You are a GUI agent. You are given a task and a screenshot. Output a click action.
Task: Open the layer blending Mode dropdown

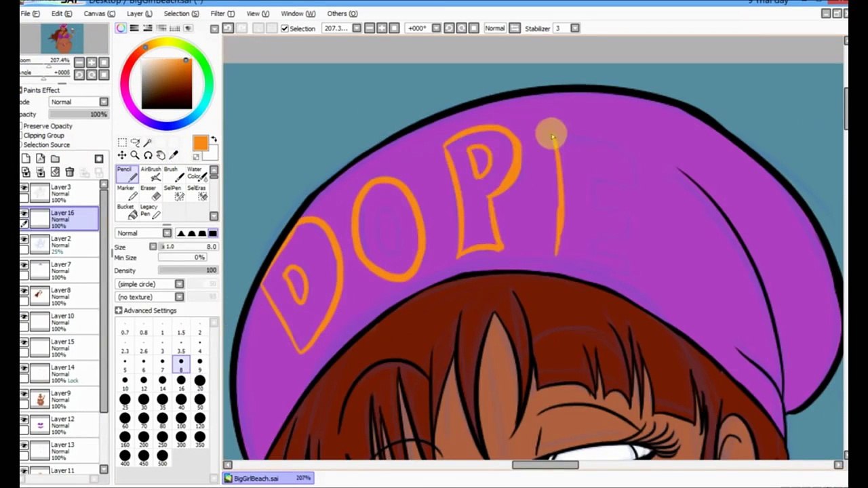point(79,102)
